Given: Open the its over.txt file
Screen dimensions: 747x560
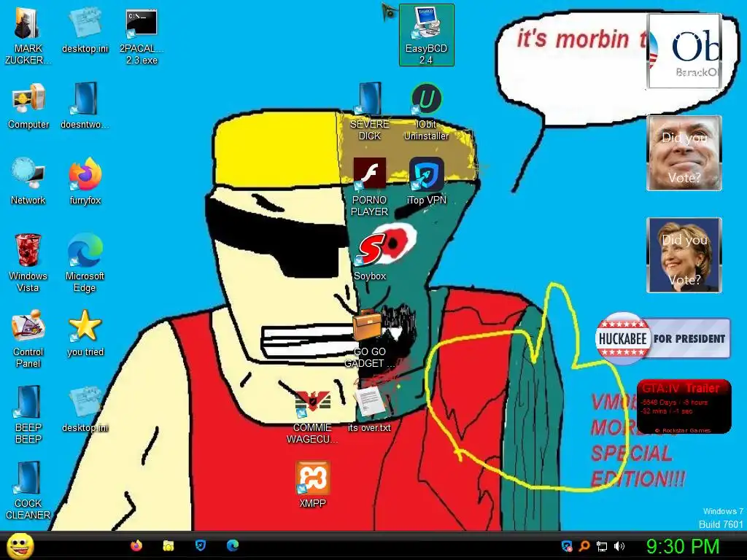Looking at the screenshot, I should coord(370,408).
